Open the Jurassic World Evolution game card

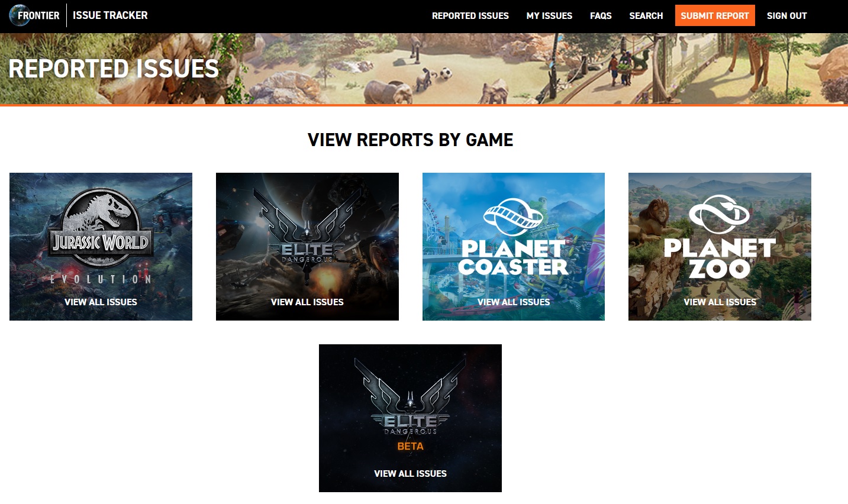click(x=101, y=247)
